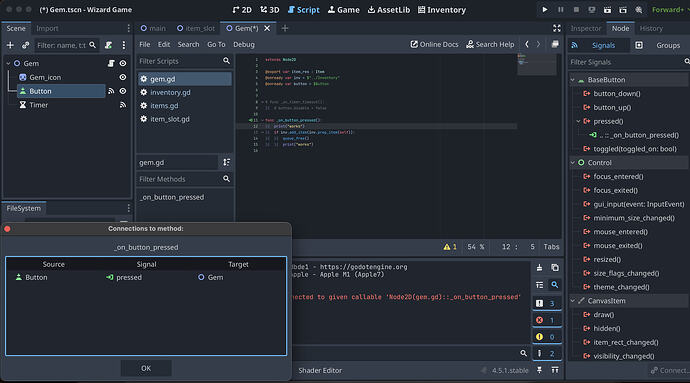Copy output log selection icon
The image size is (690, 383).
click(x=555, y=268)
